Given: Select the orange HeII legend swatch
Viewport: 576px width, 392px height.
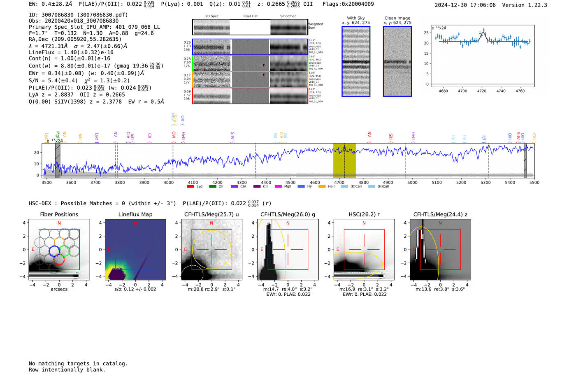Looking at the screenshot, I should coord(322,186).
